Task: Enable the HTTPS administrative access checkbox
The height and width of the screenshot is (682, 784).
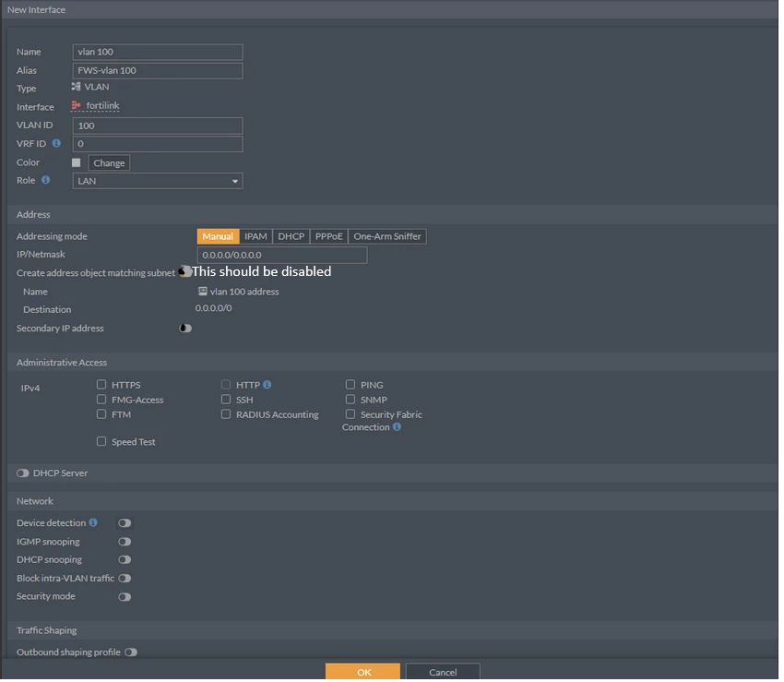Action: coord(101,385)
